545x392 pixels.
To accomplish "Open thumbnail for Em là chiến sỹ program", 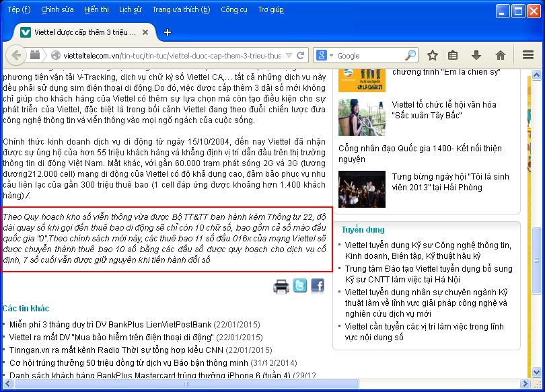I will click(362, 80).
